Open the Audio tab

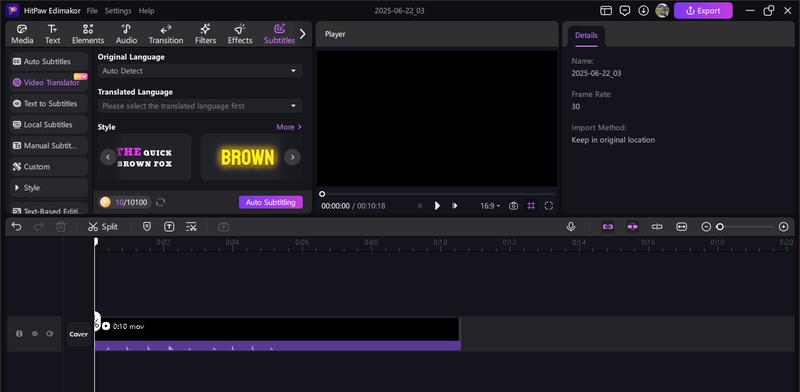click(126, 34)
